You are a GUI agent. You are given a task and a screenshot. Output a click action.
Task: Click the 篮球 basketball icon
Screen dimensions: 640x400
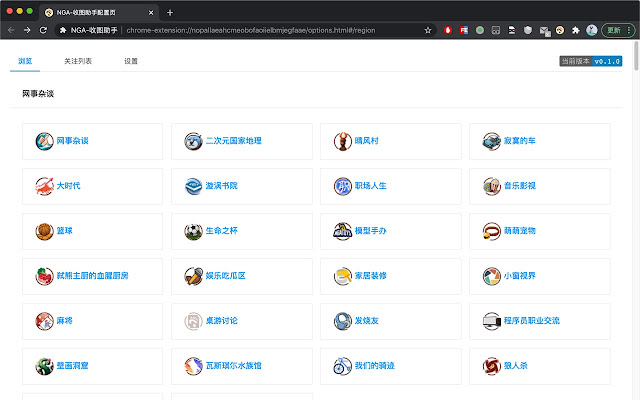[x=44, y=231]
